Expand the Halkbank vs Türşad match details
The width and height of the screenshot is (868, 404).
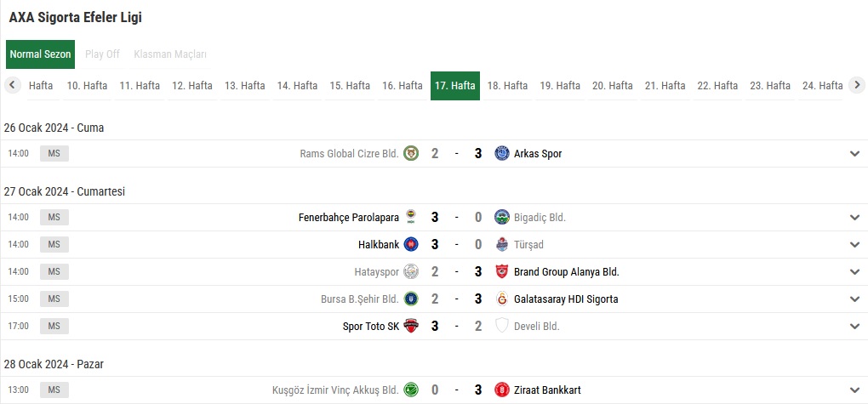(854, 245)
